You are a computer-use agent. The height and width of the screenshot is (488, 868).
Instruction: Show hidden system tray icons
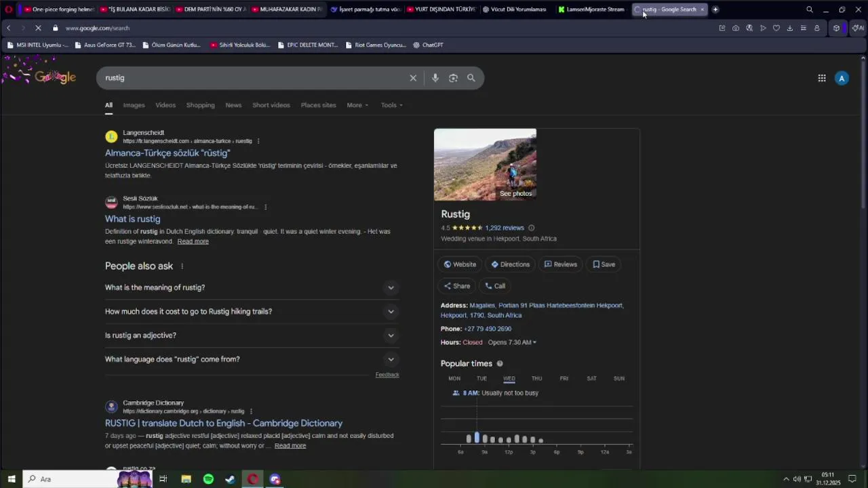[x=786, y=479]
